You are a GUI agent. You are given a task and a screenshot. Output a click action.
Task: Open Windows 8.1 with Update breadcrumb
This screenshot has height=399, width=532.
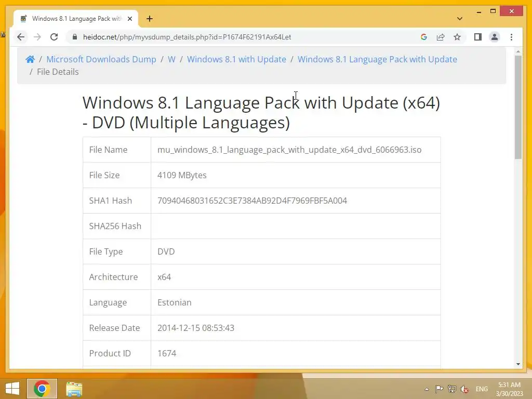click(236, 59)
